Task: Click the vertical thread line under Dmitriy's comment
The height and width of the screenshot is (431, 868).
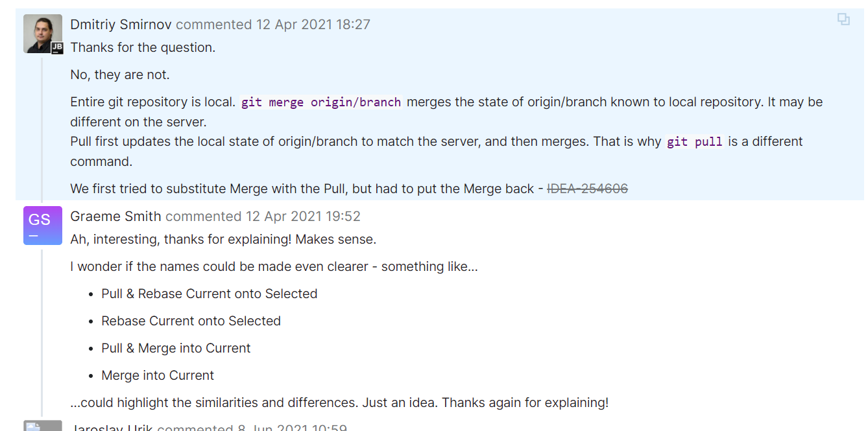Action: (x=42, y=128)
